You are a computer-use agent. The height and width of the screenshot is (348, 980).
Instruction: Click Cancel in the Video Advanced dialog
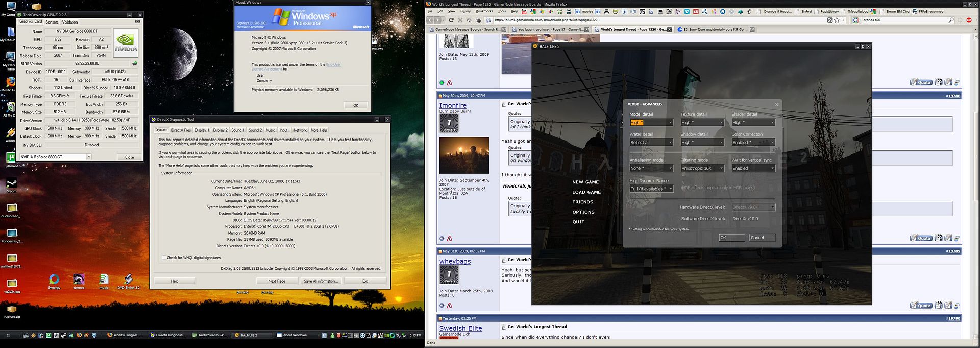762,238
